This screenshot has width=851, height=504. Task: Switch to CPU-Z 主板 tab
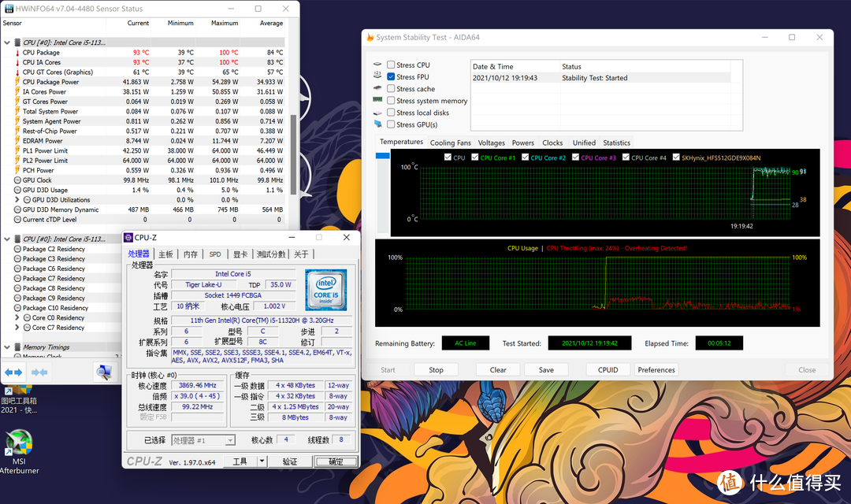(x=165, y=254)
